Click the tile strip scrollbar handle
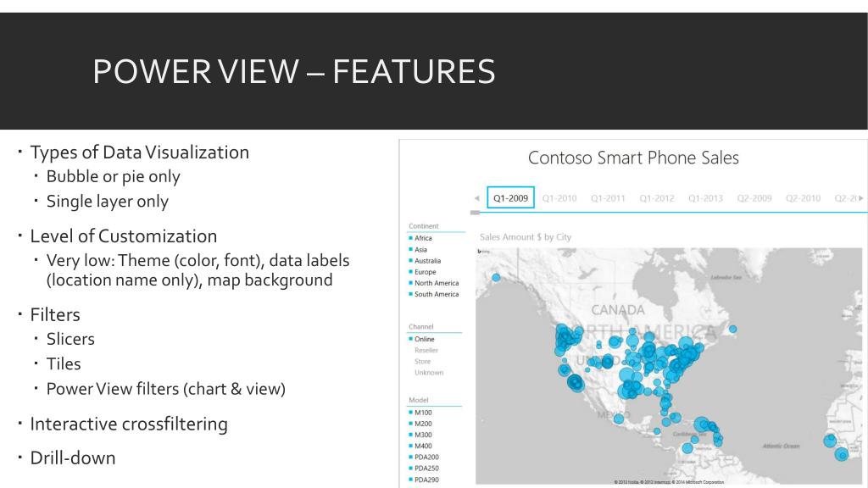 point(475,213)
